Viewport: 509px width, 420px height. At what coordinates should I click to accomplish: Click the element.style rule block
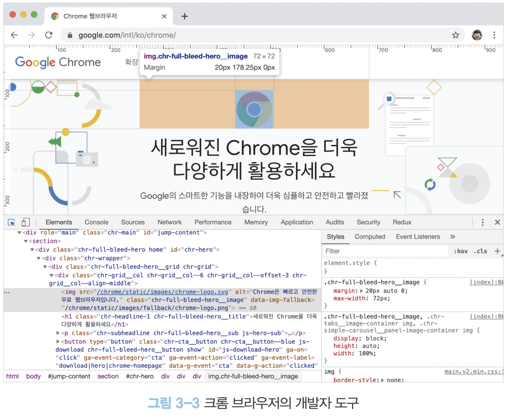(x=412, y=267)
